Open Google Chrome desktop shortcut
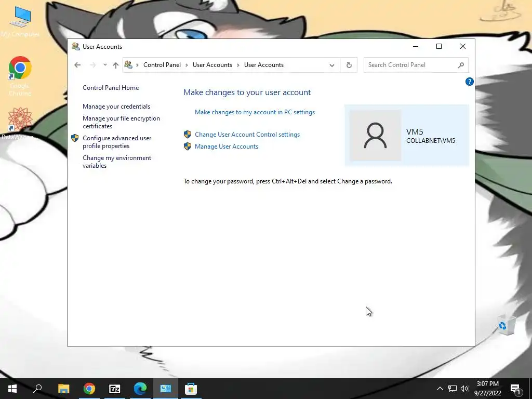Screen dimensions: 532x399 point(20,76)
